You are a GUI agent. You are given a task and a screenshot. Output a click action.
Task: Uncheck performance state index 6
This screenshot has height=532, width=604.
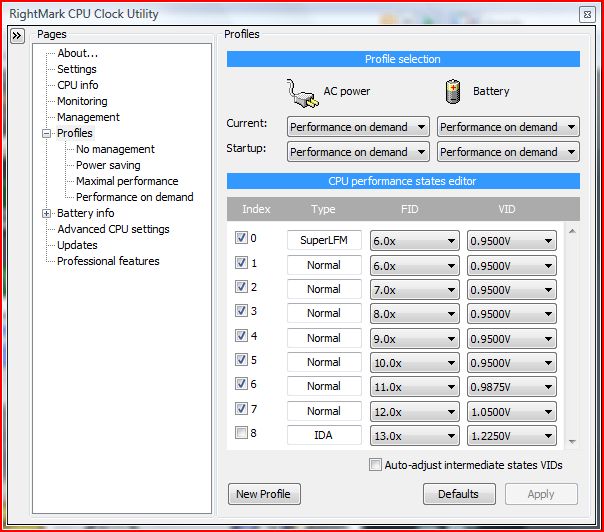[x=241, y=384]
